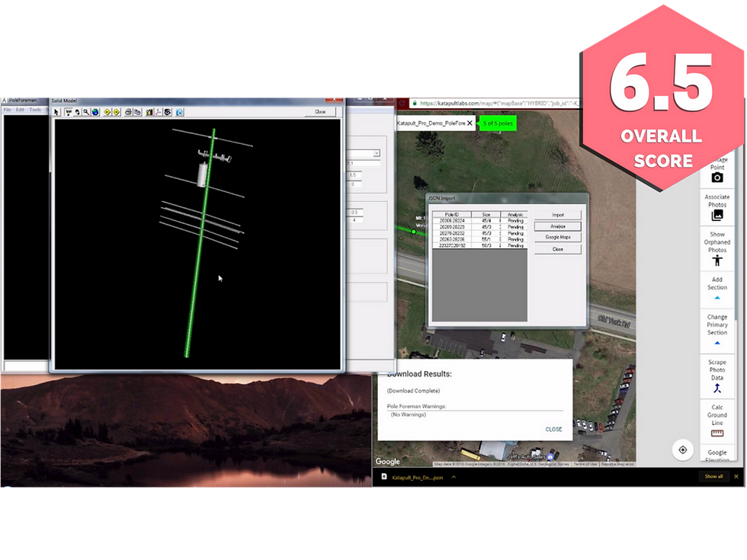Image resolution: width=747 pixels, height=560 pixels.
Task: Open the Edit menu in PoleForeman
Action: click(x=20, y=110)
